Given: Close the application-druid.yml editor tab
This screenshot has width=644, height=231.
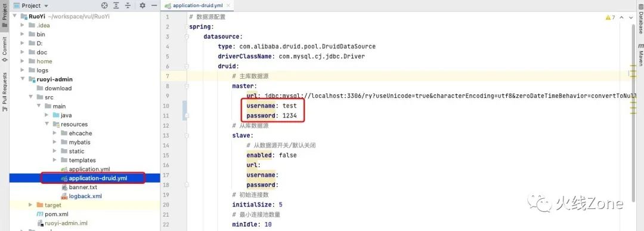Looking at the screenshot, I should (228, 6).
